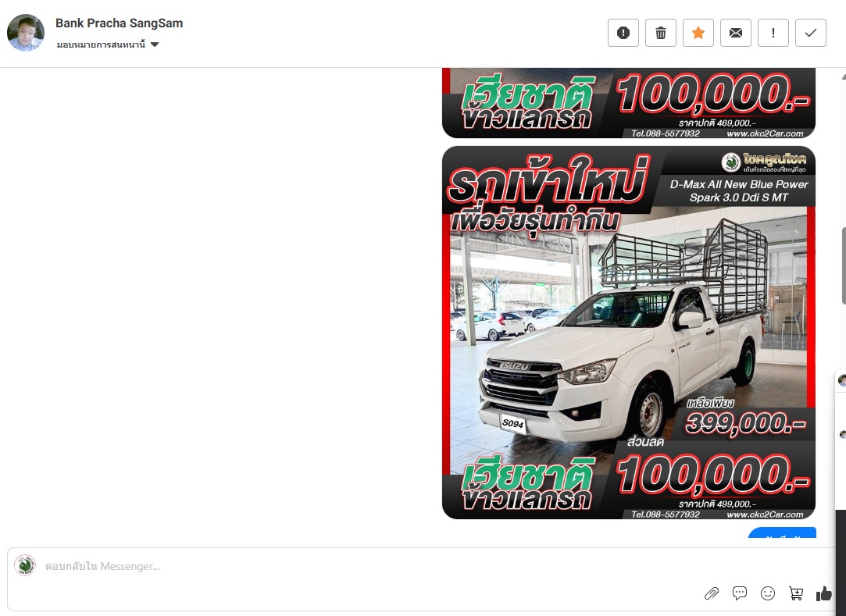Screen dimensions: 846x616
Task: Open saved replies speech bubble icon
Action: pos(740,593)
